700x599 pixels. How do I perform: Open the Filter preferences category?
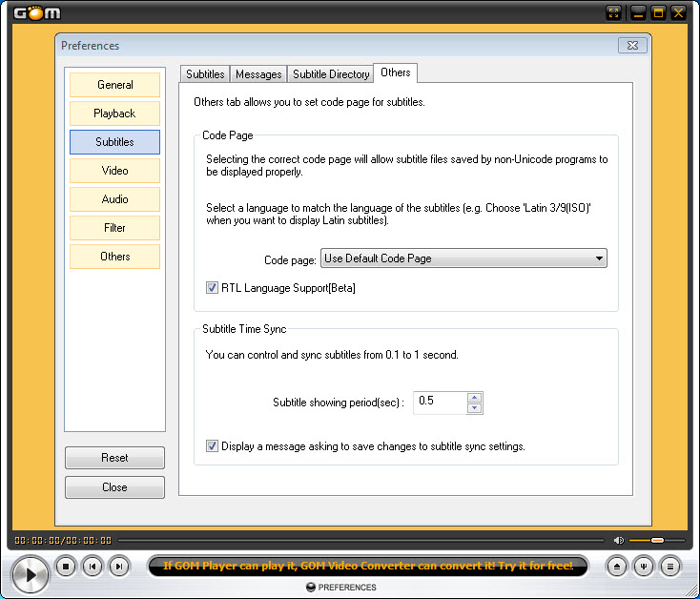pyautogui.click(x=114, y=228)
